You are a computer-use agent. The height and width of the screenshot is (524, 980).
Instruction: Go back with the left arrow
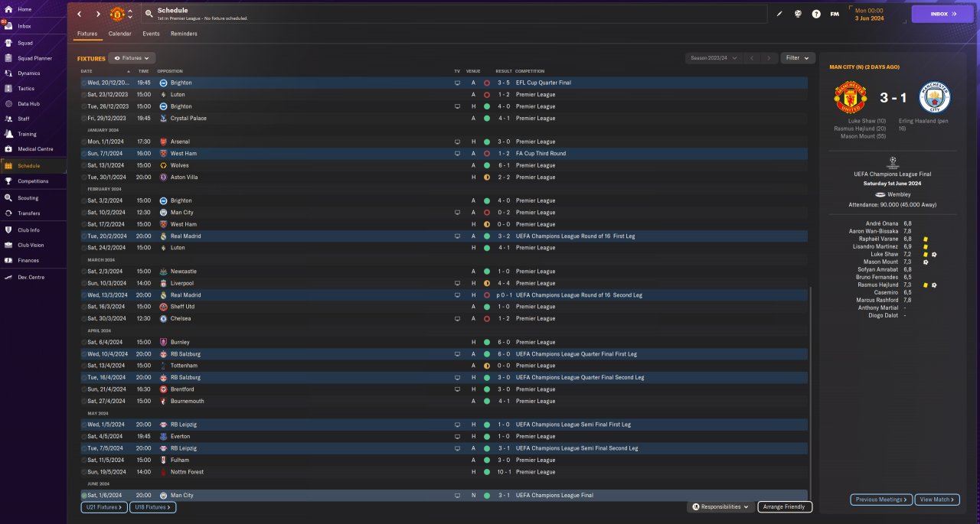(79, 14)
